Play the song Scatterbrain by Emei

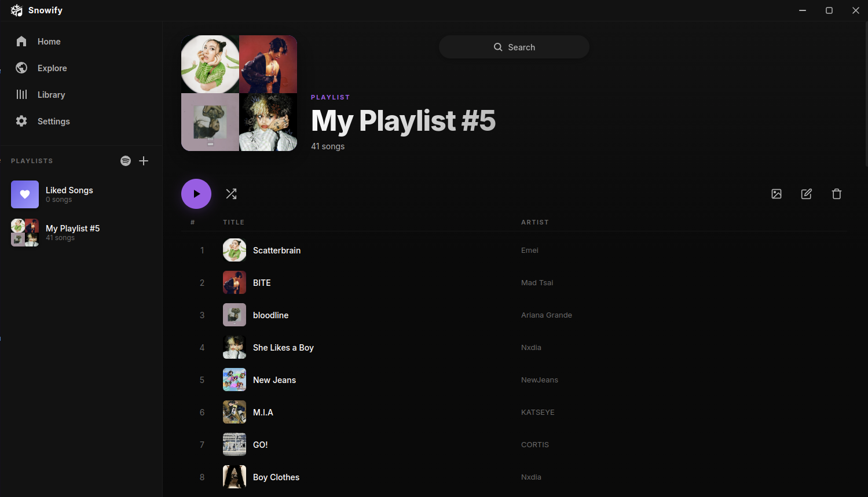pos(277,250)
